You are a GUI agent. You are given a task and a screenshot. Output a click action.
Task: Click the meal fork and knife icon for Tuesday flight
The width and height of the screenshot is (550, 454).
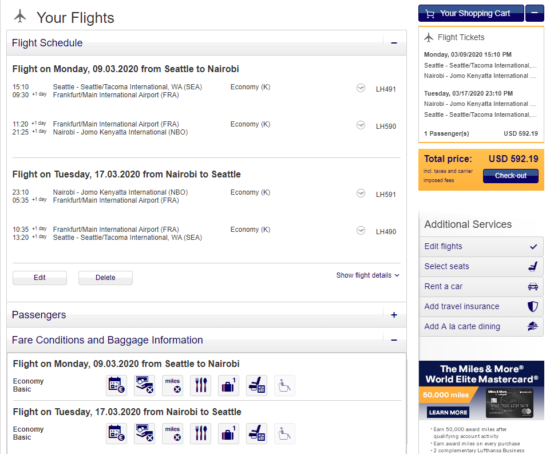[201, 434]
